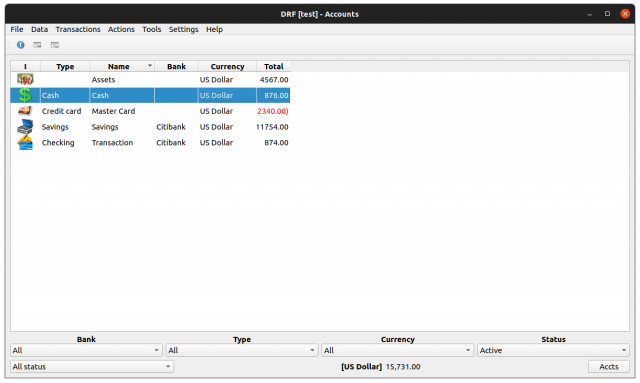This screenshot has width=640, height=383.
Task: Open the Tools menu
Action: click(152, 29)
